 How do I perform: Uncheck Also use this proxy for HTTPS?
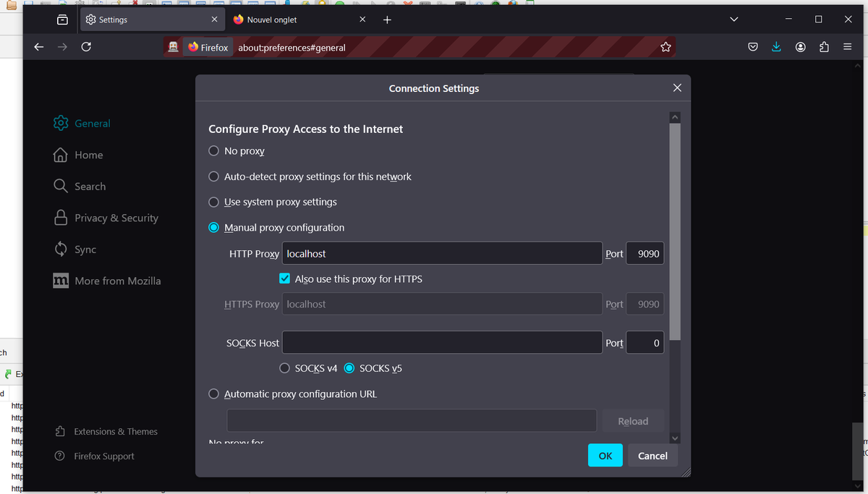pos(285,278)
